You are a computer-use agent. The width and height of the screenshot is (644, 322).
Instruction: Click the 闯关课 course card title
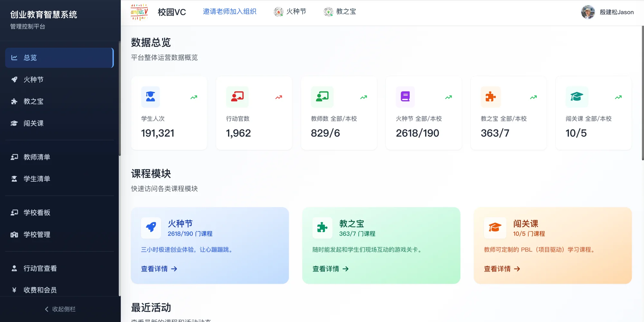pos(526,224)
